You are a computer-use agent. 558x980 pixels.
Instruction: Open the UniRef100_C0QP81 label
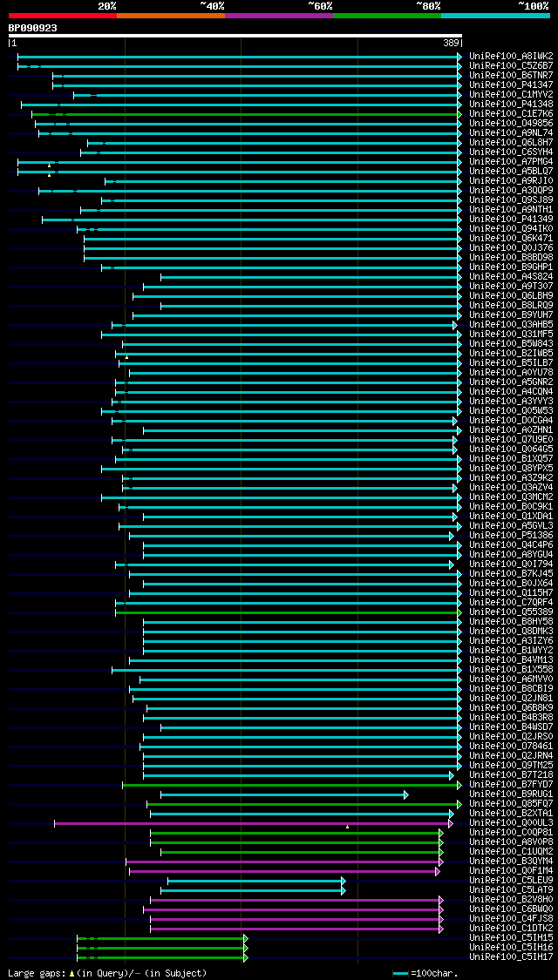pyautogui.click(x=511, y=834)
